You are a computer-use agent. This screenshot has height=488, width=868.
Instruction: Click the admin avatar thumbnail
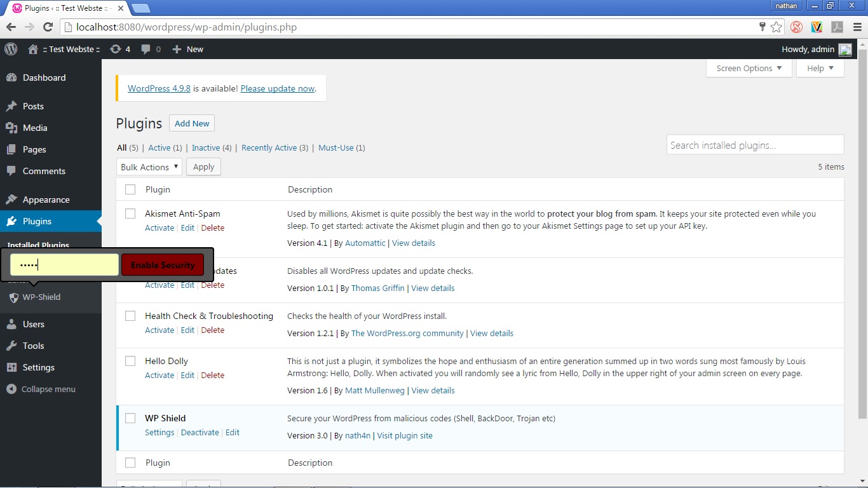(x=845, y=50)
